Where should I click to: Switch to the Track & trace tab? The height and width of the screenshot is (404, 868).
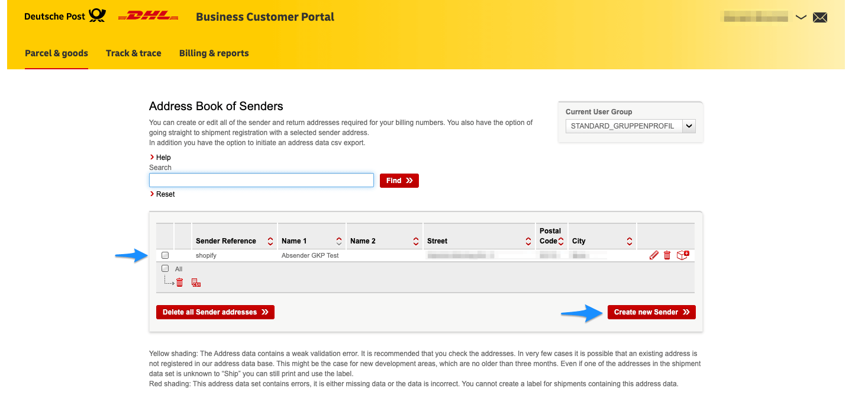[134, 53]
